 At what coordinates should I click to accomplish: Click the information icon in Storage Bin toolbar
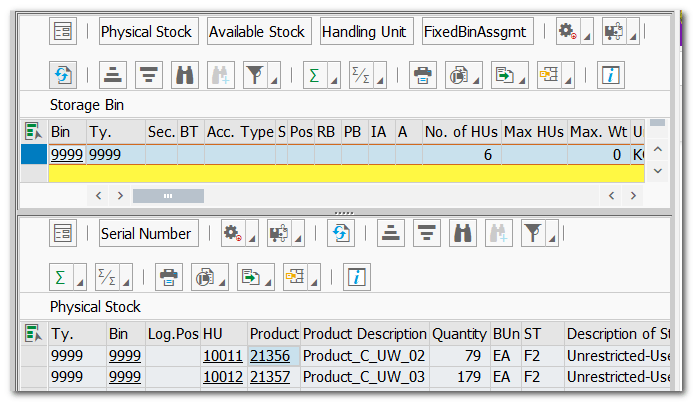pyautogui.click(x=611, y=75)
